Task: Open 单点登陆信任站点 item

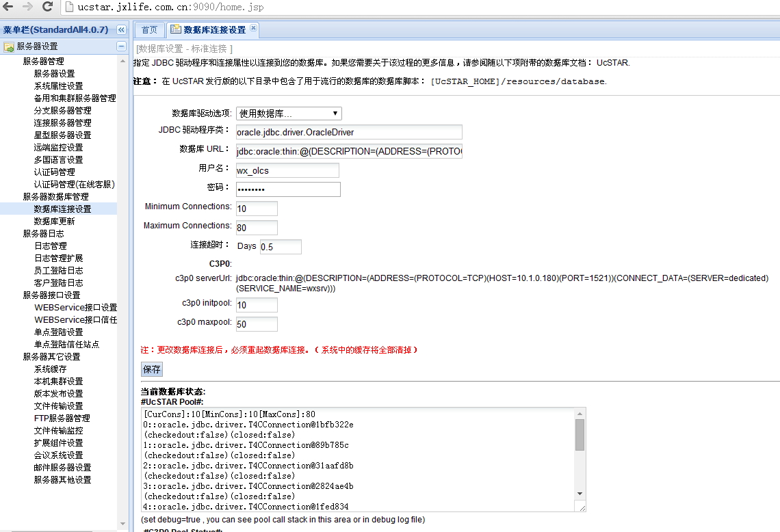Action: click(x=66, y=345)
